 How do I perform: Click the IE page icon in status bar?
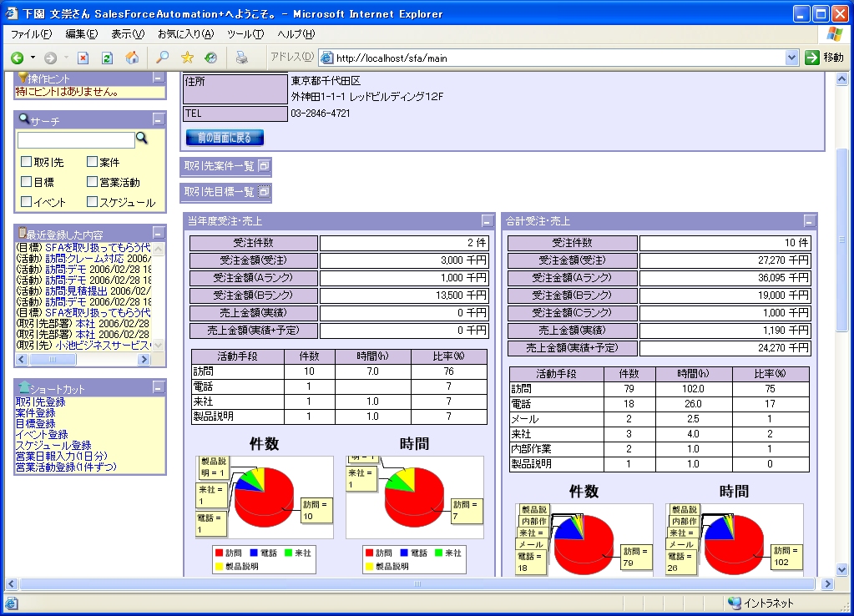pos(12,603)
